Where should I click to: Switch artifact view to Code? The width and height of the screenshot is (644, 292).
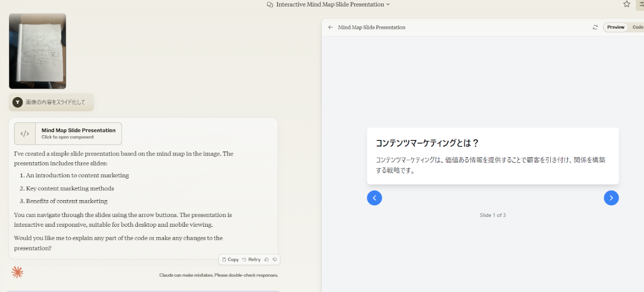(637, 28)
